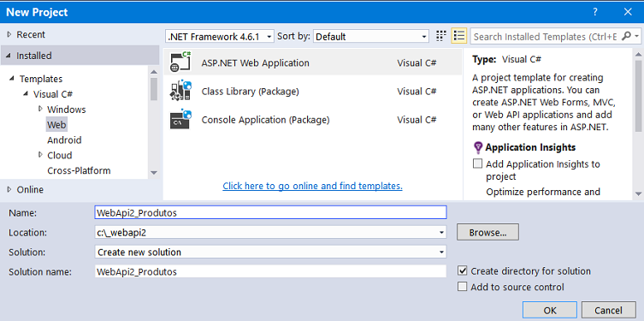Choose the Class Library (Package) template icon
Viewport: 644px width, 321px height.
[180, 91]
